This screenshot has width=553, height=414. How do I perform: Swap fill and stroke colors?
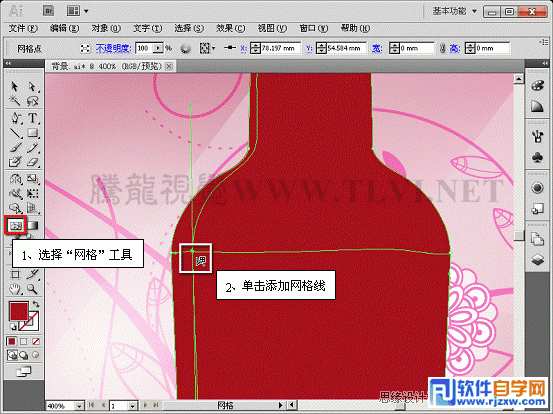click(35, 304)
